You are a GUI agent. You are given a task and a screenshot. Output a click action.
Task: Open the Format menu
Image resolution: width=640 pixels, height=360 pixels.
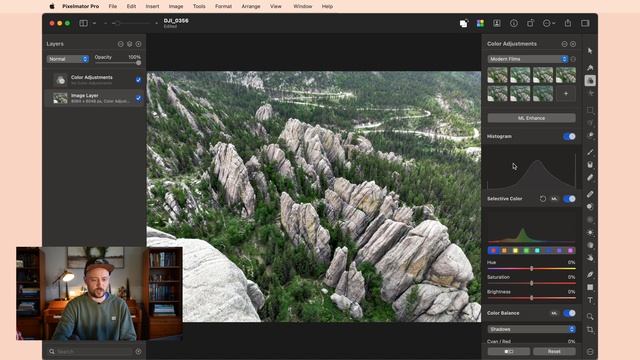pos(223,6)
